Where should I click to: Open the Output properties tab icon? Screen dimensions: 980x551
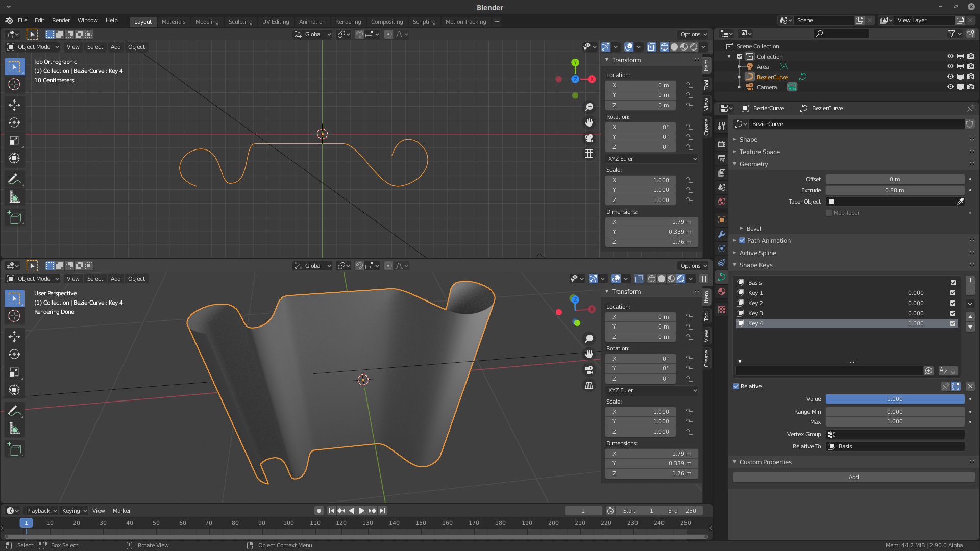pos(722,159)
